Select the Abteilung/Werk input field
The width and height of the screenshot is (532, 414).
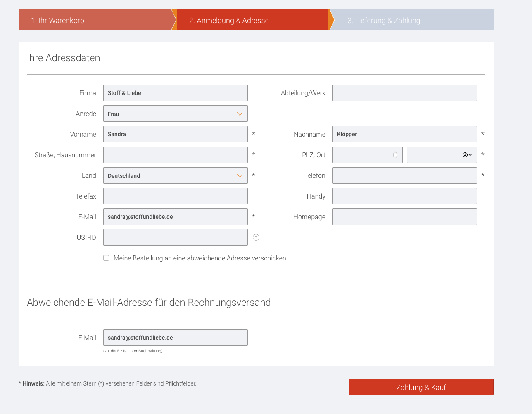coord(404,93)
